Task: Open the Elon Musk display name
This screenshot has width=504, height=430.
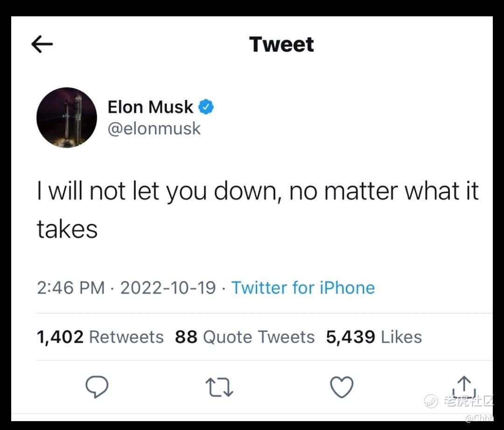Action: tap(150, 107)
